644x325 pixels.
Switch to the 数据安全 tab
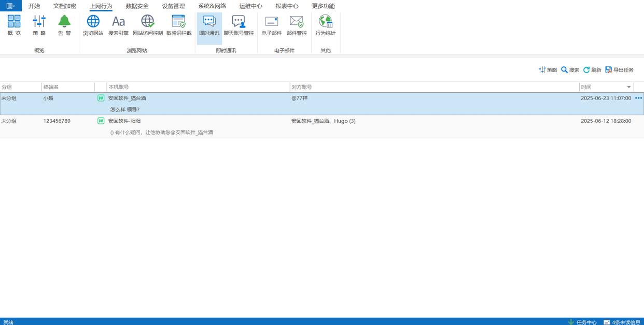tap(137, 6)
